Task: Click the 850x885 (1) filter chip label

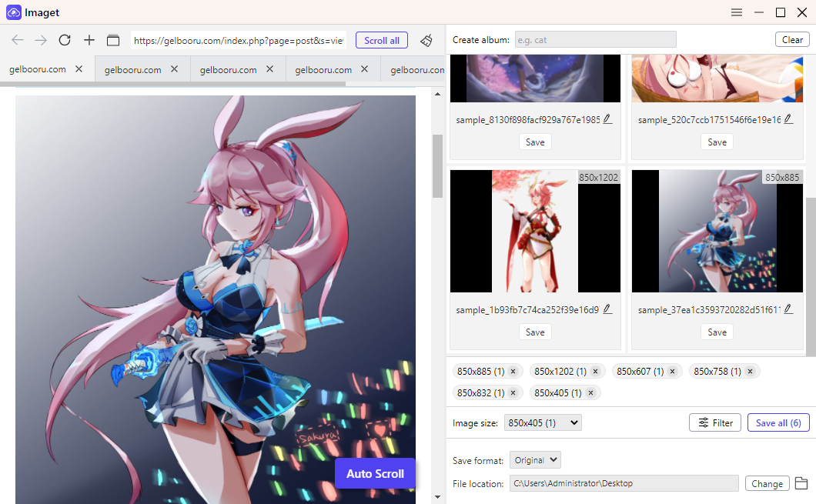Action: (480, 372)
